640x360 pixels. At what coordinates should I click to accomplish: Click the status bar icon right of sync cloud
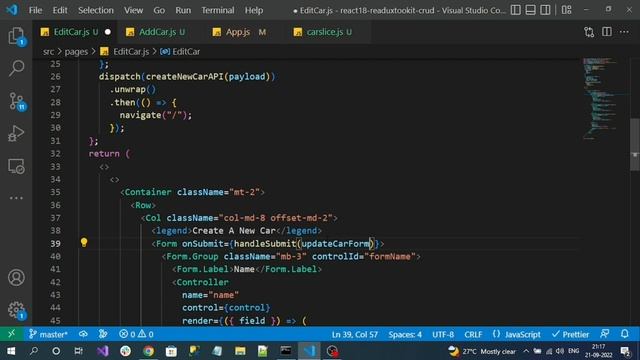[103, 334]
